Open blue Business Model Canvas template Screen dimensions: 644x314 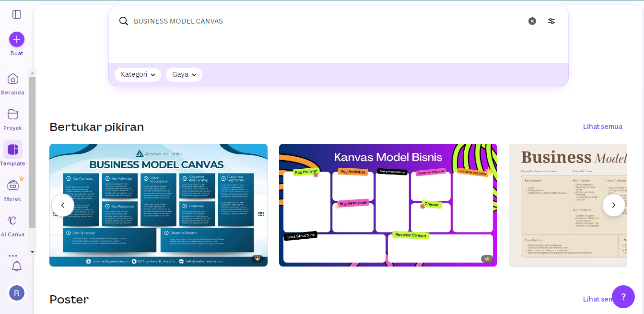pyautogui.click(x=158, y=205)
